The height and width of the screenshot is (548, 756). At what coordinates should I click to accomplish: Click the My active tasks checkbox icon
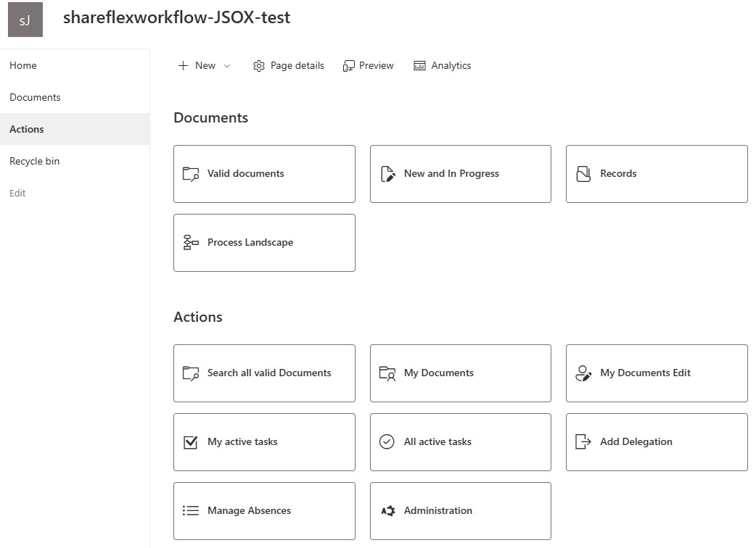(191, 442)
